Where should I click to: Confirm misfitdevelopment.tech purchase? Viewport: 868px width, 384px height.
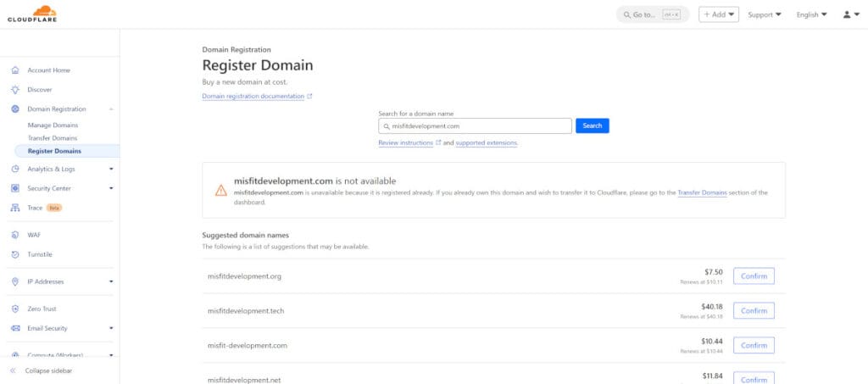754,311
